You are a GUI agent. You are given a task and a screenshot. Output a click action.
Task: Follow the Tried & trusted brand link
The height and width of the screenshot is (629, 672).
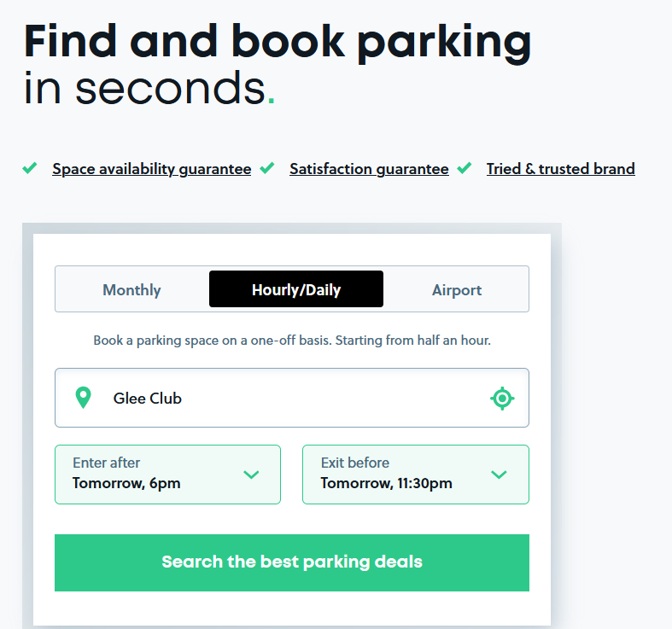coord(560,169)
